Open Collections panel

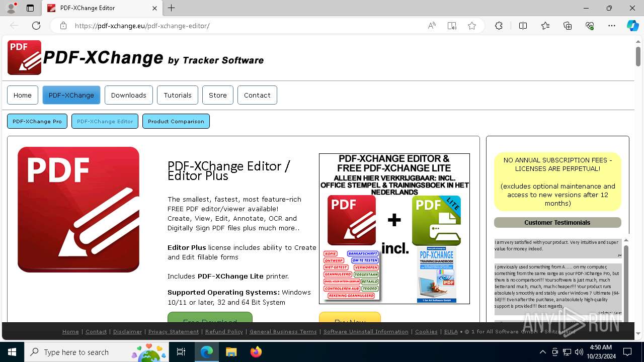click(568, 26)
